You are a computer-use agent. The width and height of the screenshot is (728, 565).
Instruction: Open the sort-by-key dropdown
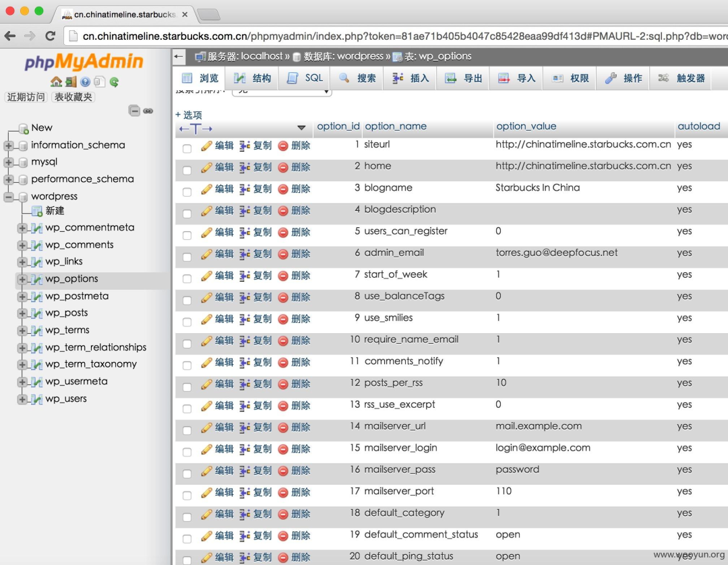281,92
